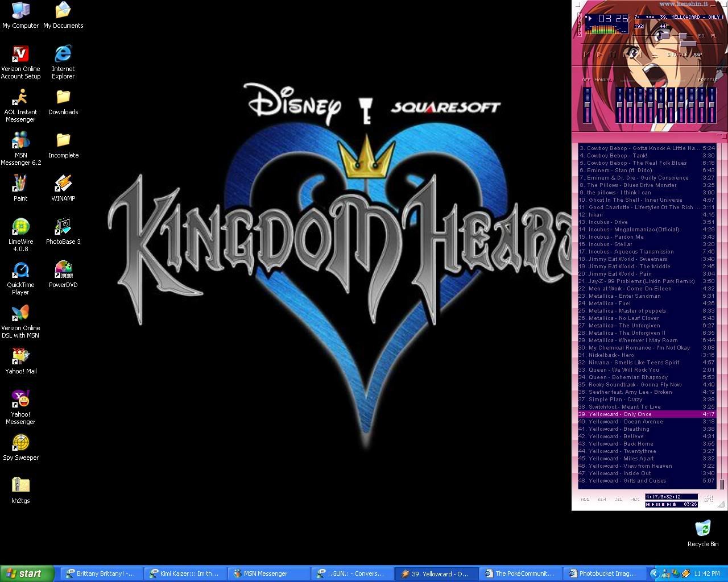This screenshot has height=582, width=728.
Task: Select the PhotoBase 3 icon
Action: pyautogui.click(x=63, y=232)
